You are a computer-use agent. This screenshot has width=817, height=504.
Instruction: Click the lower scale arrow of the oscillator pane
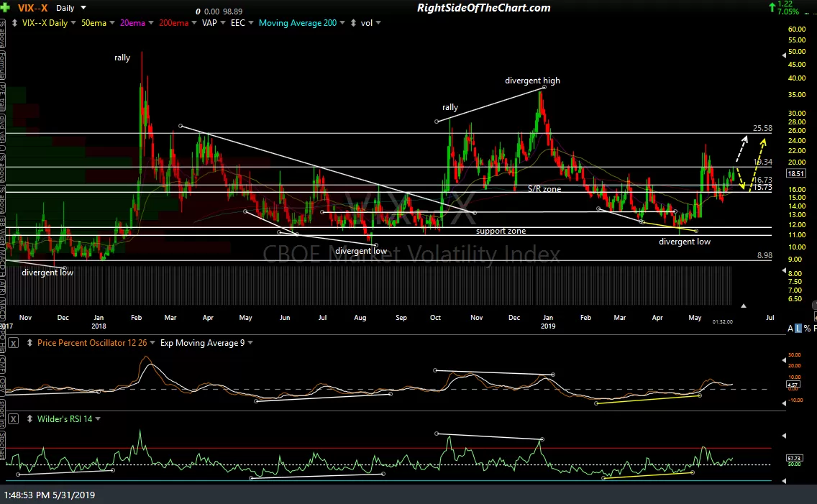[x=784, y=403]
